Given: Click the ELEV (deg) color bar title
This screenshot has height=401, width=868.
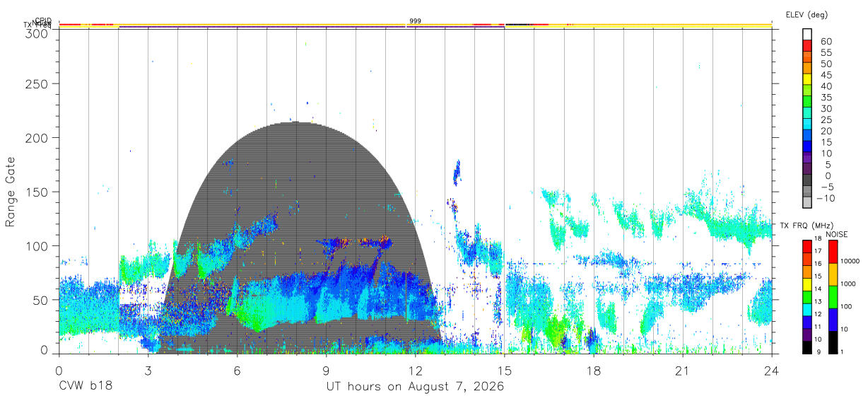Looking at the screenshot, I should [x=807, y=15].
